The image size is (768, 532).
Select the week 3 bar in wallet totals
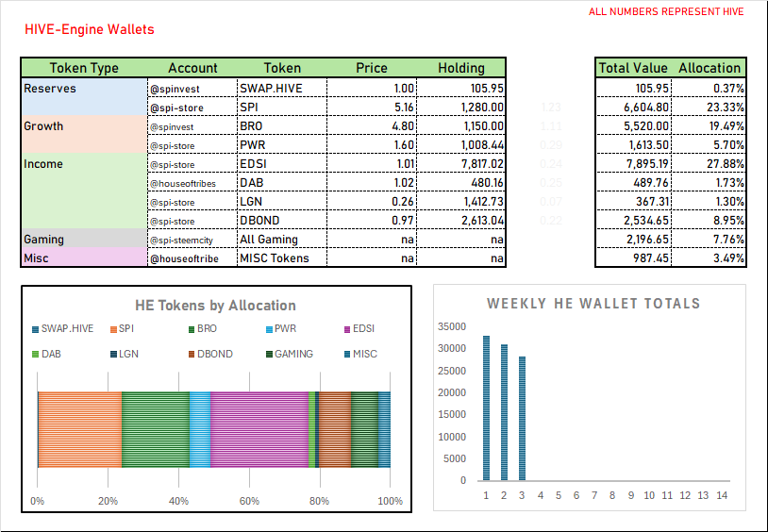coord(522,419)
